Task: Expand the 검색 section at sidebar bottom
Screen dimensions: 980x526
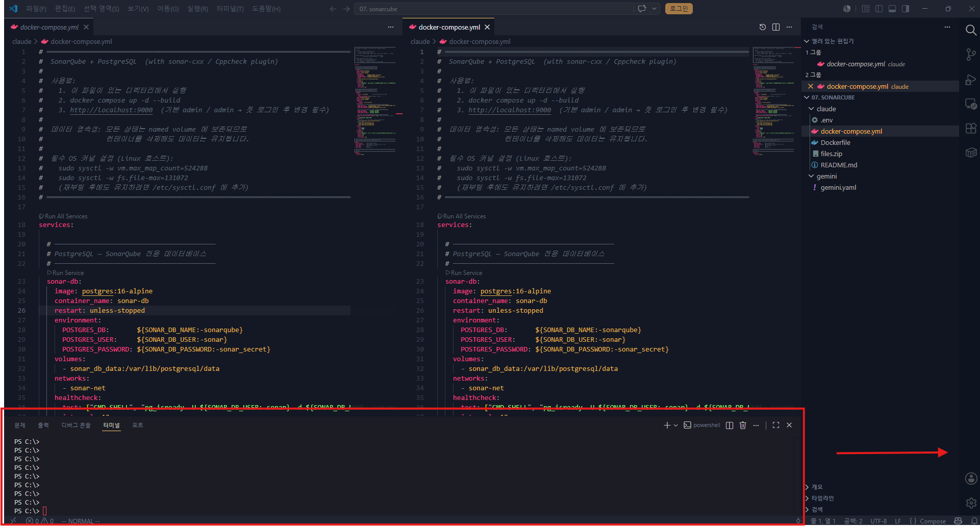Action: pos(817,509)
